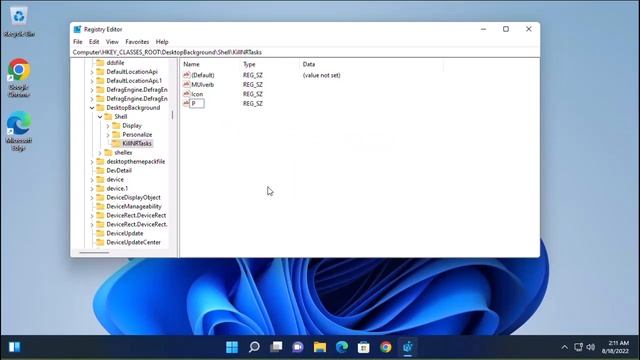The image size is (640, 360).
Task: Open the clock and date flyout
Action: coord(616,347)
